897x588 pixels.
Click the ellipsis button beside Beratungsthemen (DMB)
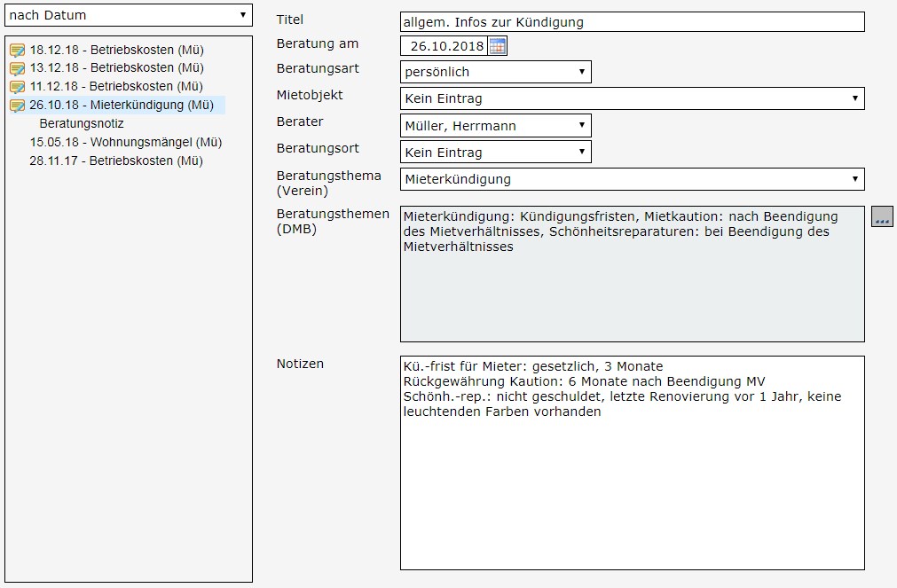click(882, 217)
